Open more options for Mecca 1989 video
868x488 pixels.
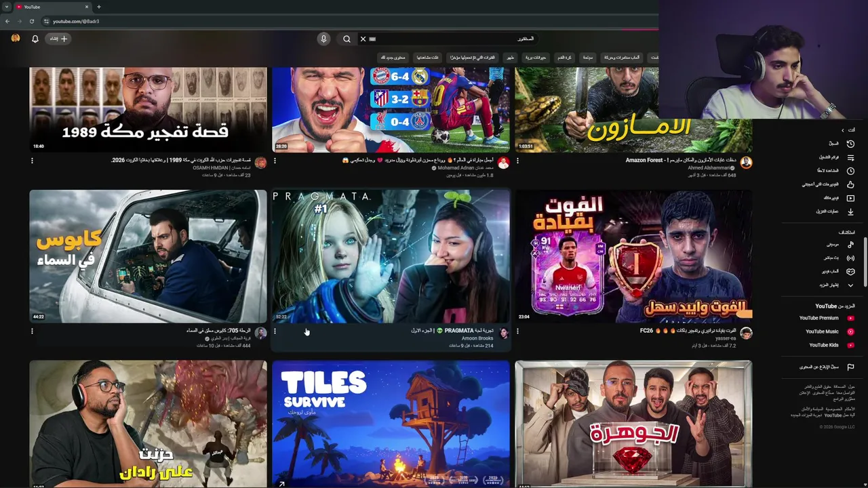[x=32, y=161]
